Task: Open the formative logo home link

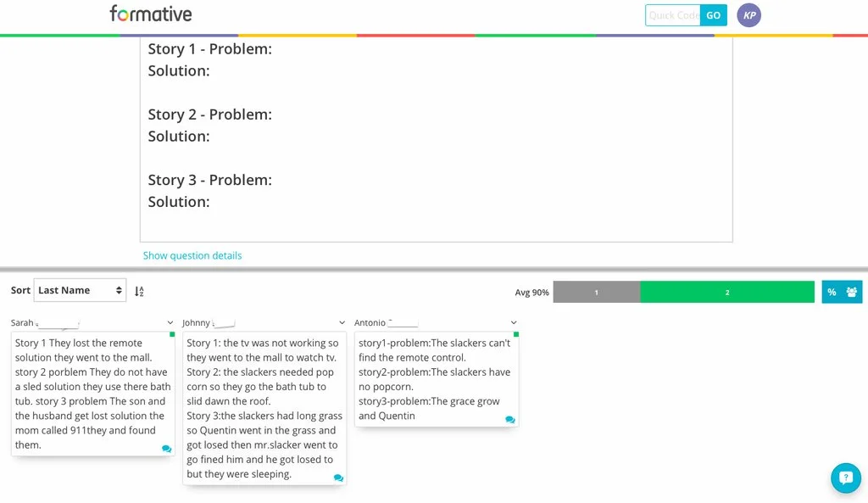Action: coord(151,14)
